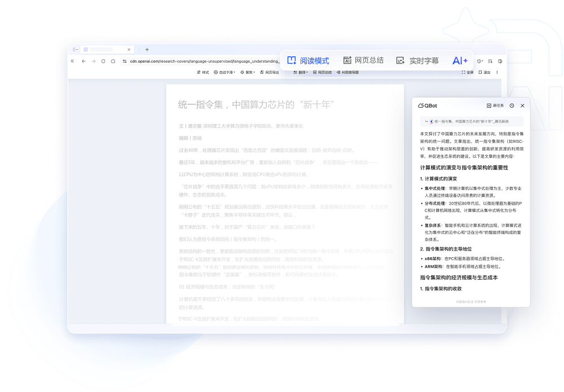Open 样式 style settings

203,72
